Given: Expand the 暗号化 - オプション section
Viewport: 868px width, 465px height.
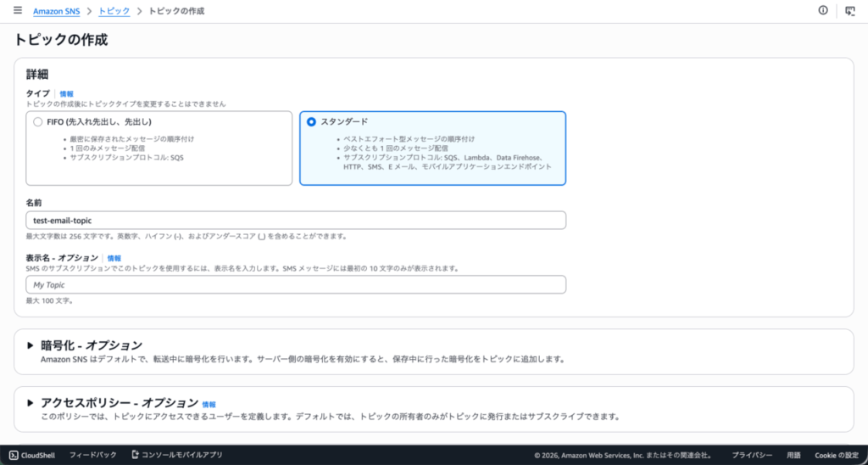Looking at the screenshot, I should [x=31, y=345].
